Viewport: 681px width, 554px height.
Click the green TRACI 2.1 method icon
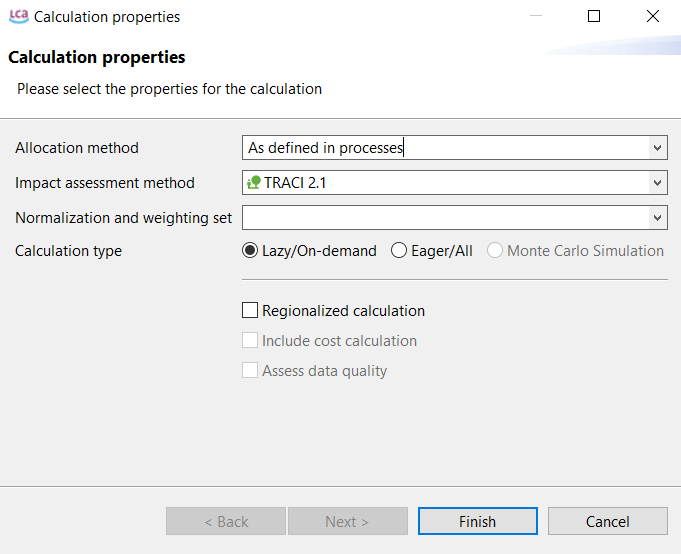click(x=253, y=183)
